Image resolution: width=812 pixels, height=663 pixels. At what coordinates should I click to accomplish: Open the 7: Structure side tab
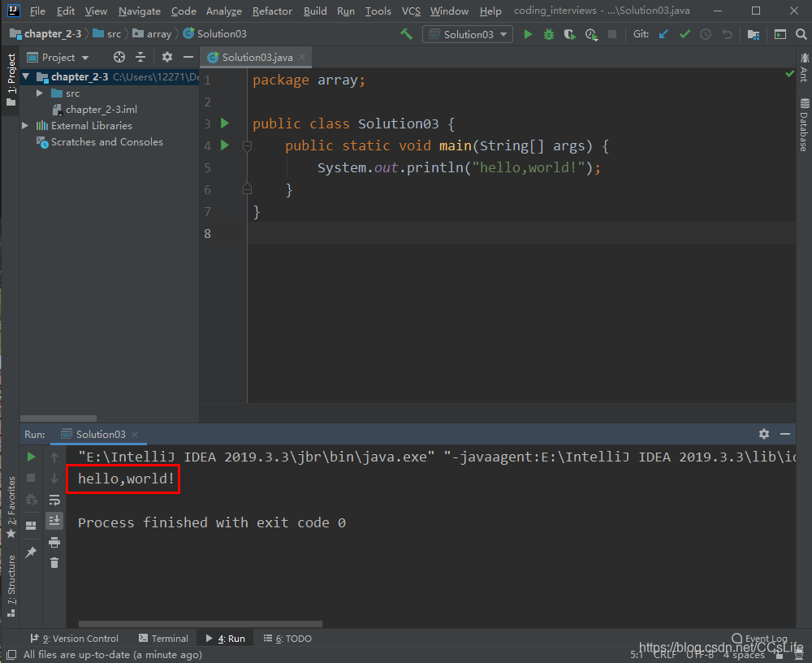pyautogui.click(x=11, y=586)
